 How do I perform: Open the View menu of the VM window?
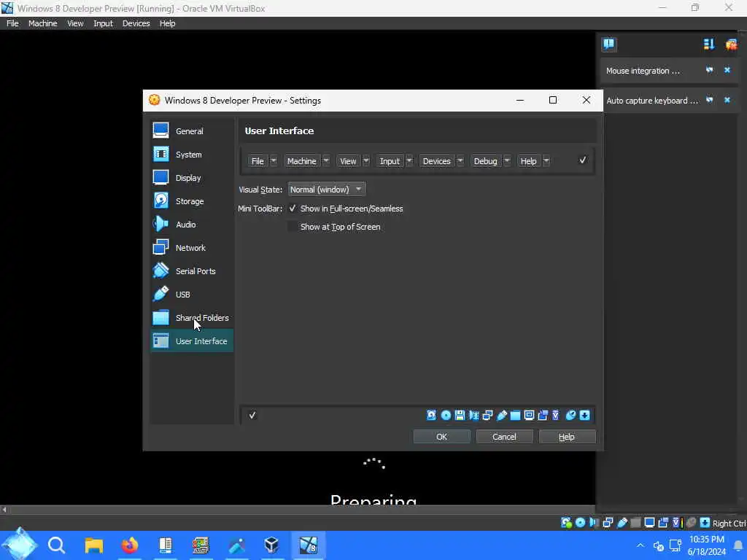click(x=75, y=23)
